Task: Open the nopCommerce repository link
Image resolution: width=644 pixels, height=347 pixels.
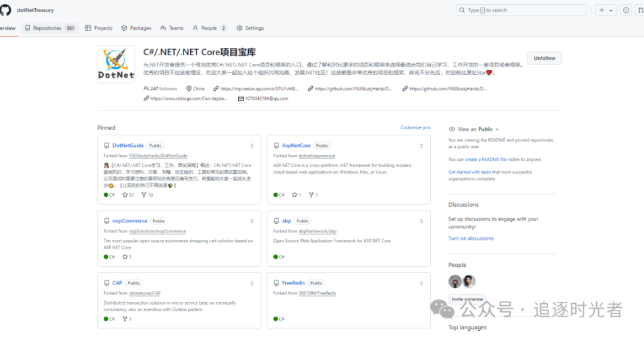Action: (129, 221)
